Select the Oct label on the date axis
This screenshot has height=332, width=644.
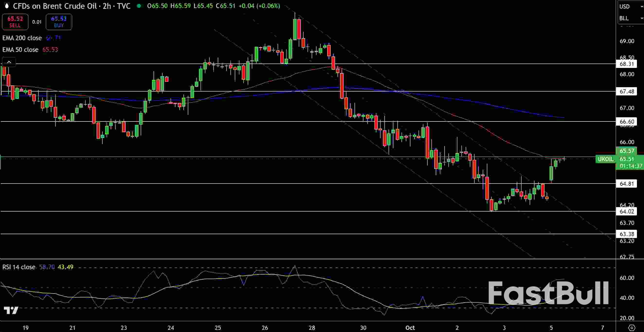(x=410, y=328)
